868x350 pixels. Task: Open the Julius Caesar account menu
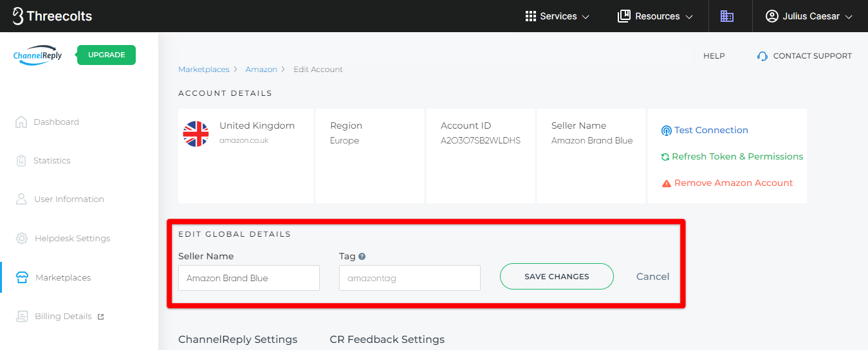[809, 16]
